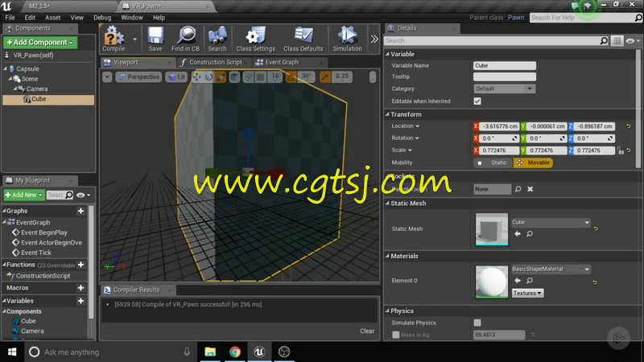Click the Compile toolbar icon
This screenshot has width=644, height=362.
click(x=114, y=39)
